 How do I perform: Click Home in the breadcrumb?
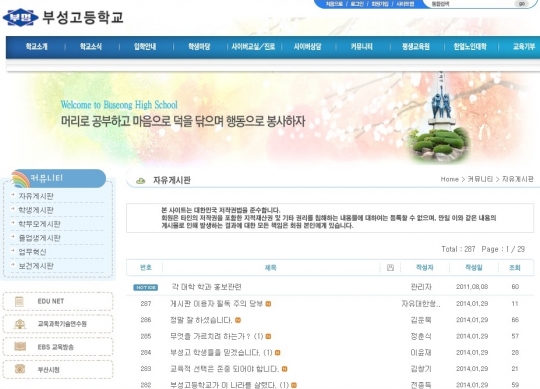pos(449,179)
